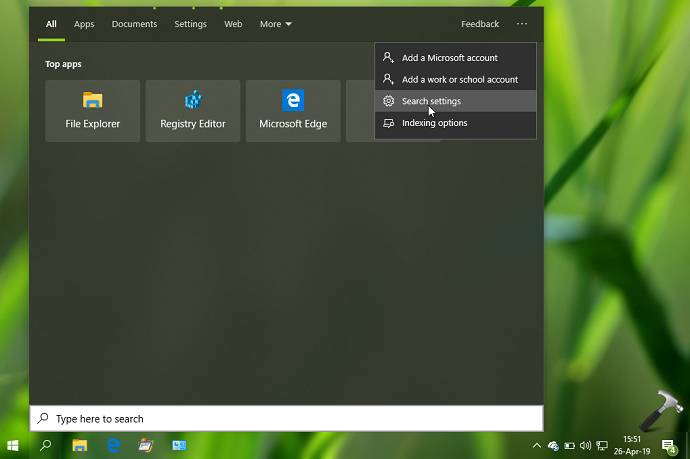Open File Explorer from the taskbar

coord(80,446)
